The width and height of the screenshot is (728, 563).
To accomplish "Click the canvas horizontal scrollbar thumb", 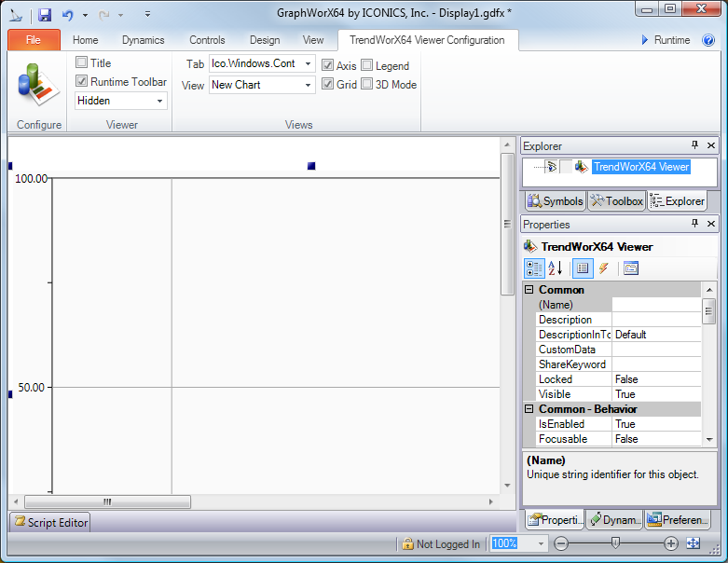I will point(108,501).
